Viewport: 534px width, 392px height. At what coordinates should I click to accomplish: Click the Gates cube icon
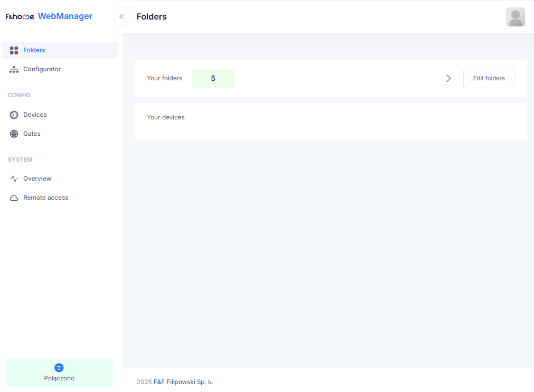click(x=14, y=134)
